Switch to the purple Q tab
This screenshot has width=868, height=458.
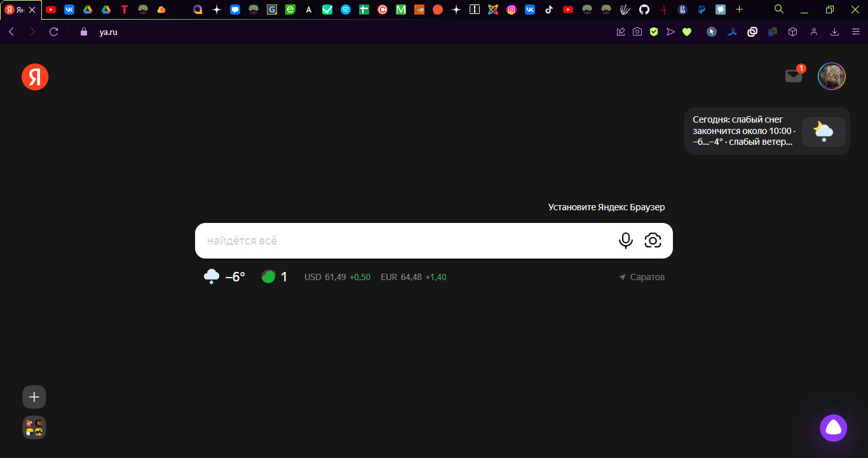tap(198, 10)
